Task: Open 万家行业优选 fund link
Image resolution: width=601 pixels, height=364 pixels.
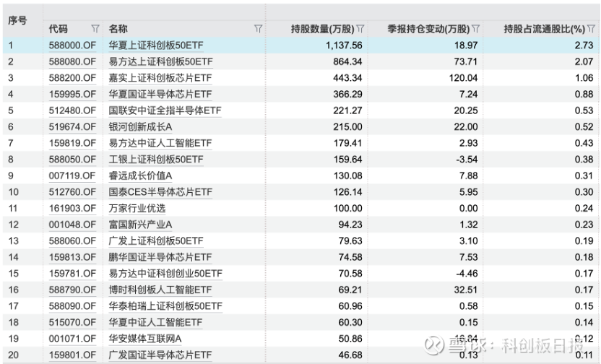Action: (137, 208)
